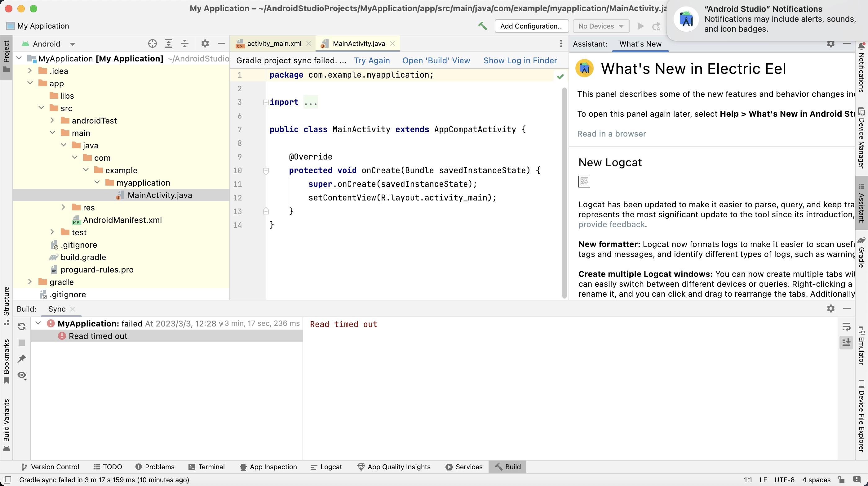Toggle the Build view eye filter icon

click(22, 376)
